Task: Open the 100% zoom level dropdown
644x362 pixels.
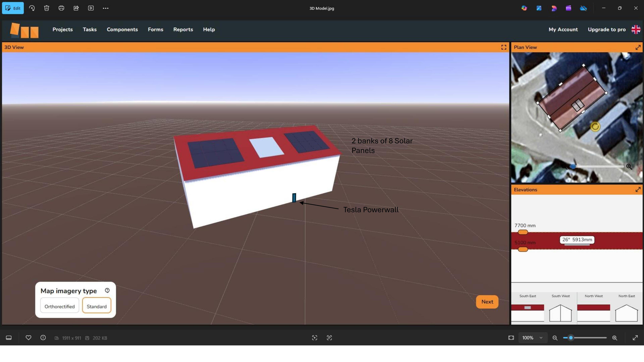Action: (x=533, y=338)
